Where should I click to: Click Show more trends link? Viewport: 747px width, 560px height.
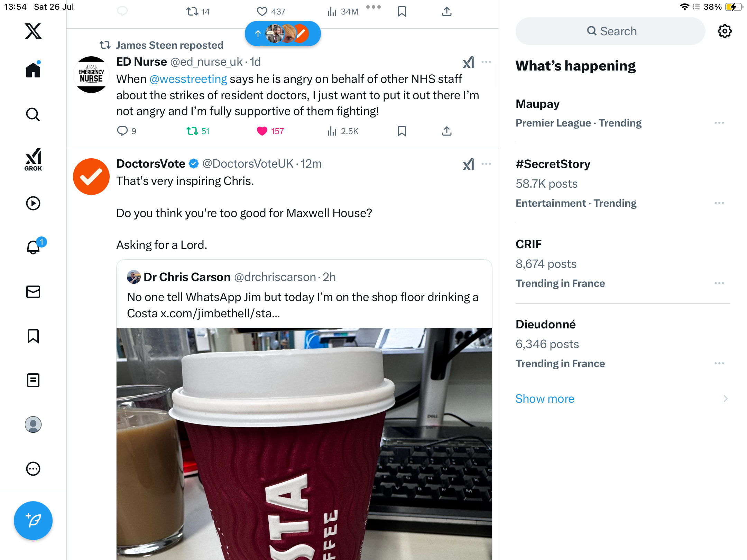pos(545,399)
